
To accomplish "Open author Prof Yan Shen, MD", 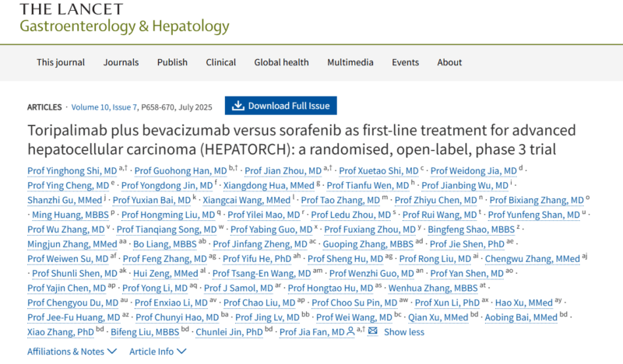I will coord(466,274).
